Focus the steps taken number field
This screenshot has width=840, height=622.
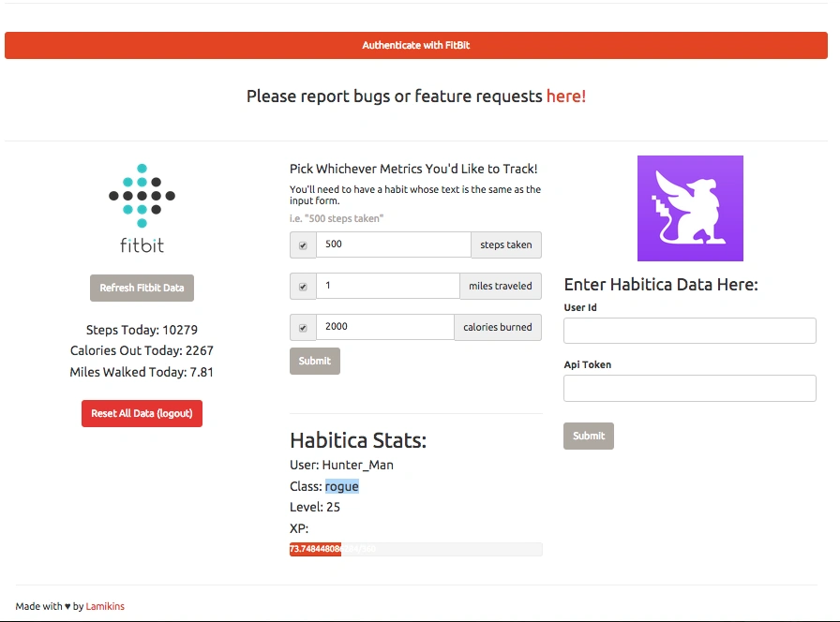tap(393, 244)
